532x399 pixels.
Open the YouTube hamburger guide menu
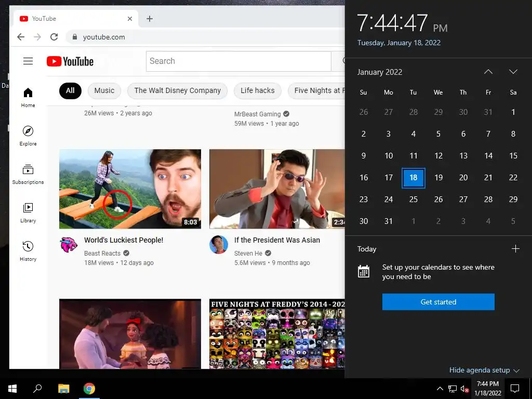click(x=28, y=61)
